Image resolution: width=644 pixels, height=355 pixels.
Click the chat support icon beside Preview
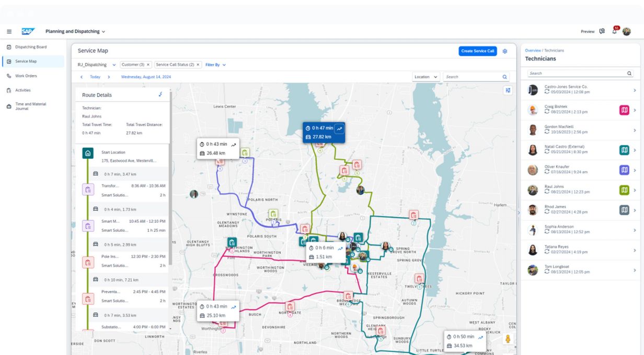[602, 31]
